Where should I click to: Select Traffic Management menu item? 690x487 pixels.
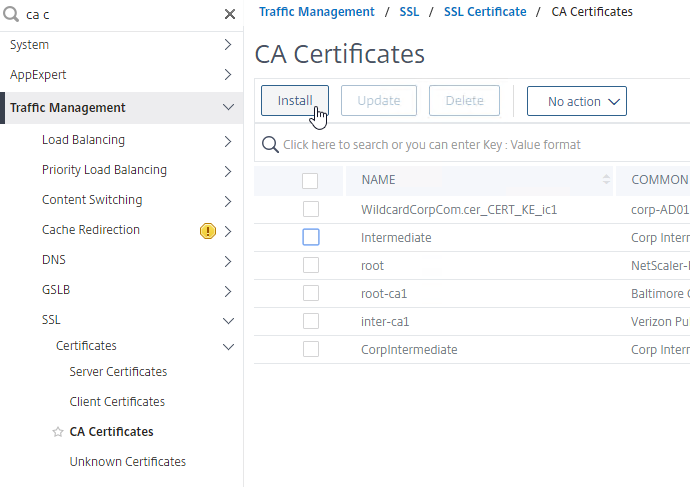pos(68,108)
